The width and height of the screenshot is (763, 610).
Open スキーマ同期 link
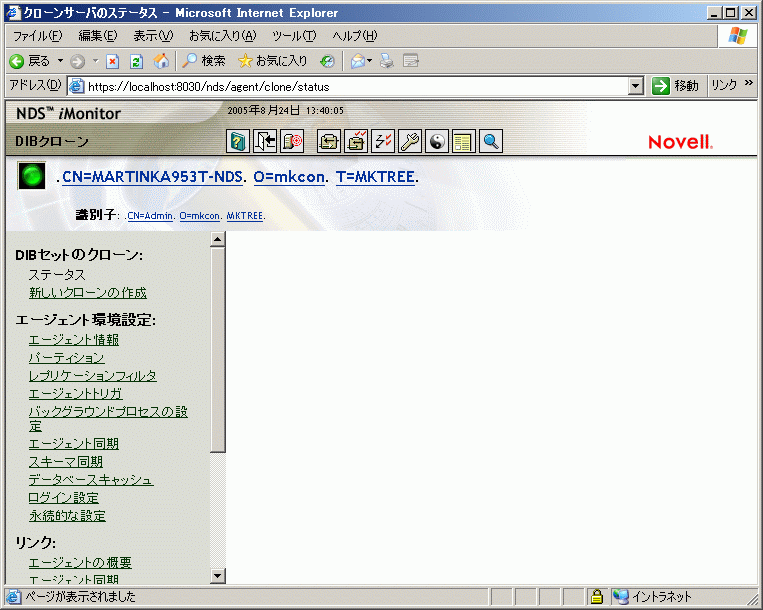66,462
